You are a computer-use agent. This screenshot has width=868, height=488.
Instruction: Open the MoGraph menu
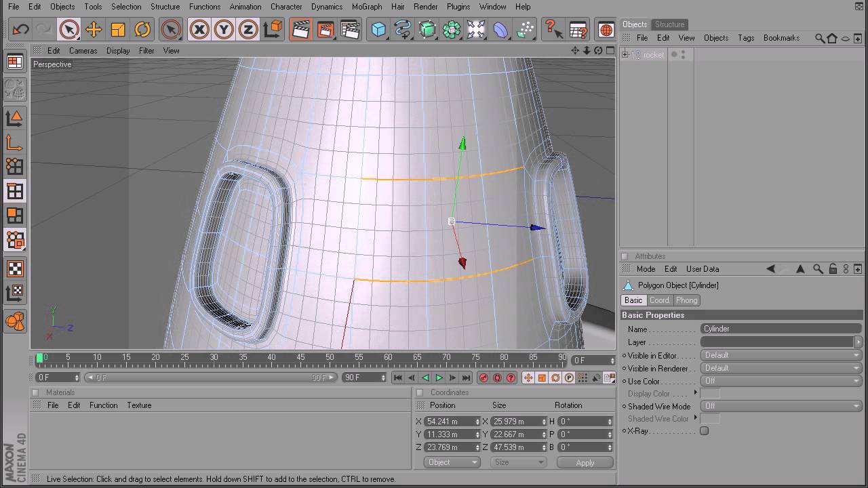click(x=367, y=7)
